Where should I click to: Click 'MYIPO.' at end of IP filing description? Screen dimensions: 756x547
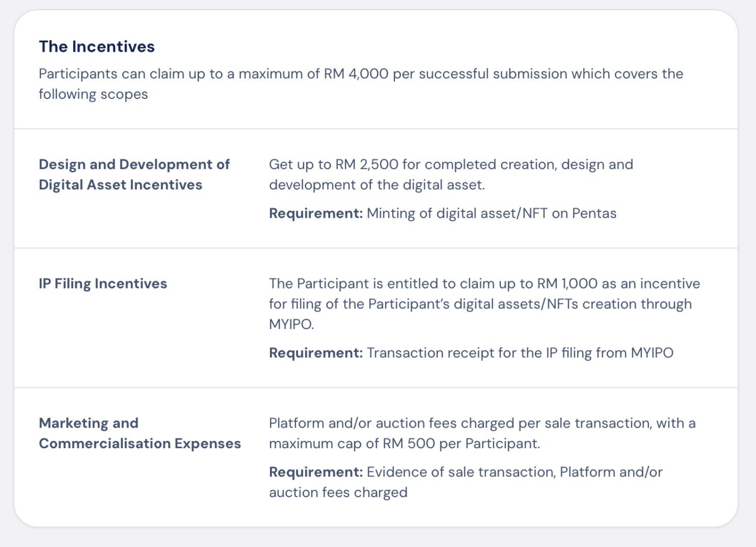tap(291, 324)
